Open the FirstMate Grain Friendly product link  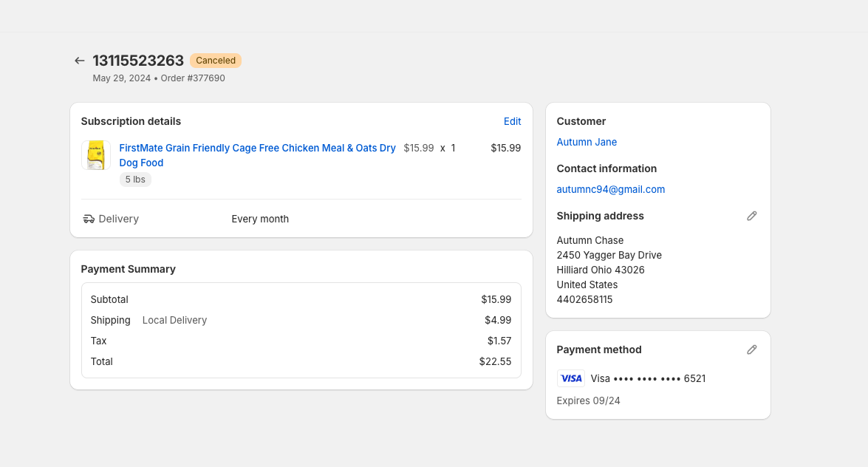tap(257, 149)
